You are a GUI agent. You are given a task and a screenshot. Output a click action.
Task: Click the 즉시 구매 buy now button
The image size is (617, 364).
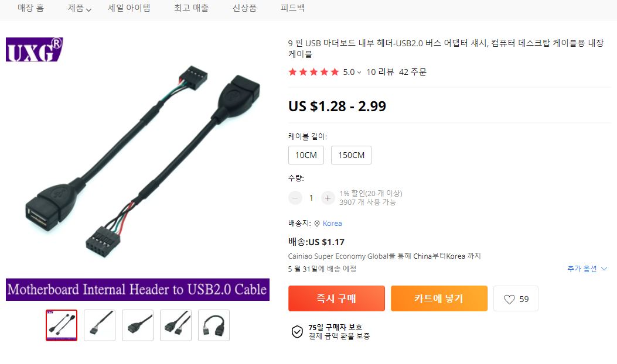pyautogui.click(x=336, y=298)
